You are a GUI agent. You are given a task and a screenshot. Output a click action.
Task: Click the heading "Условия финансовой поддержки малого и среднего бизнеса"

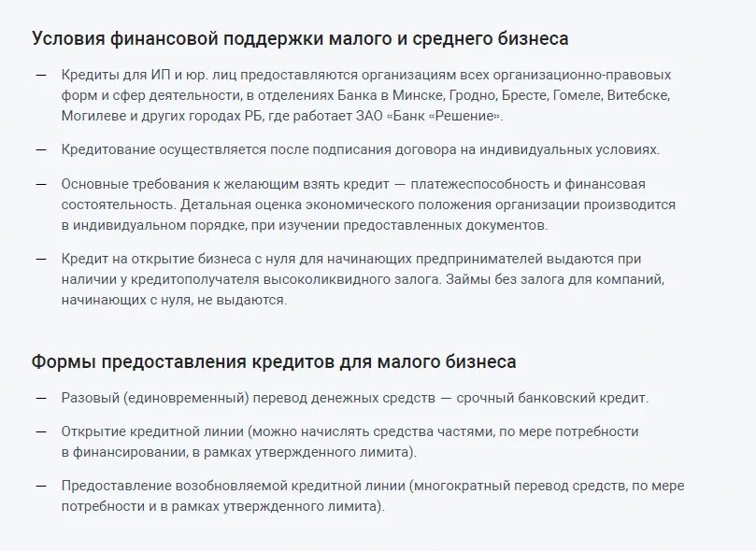pos(300,39)
